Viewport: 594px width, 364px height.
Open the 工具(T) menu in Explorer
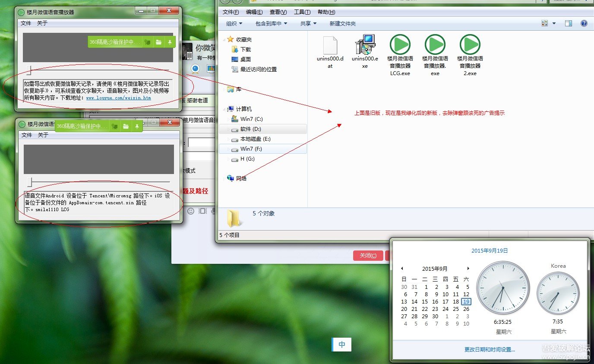coord(302,12)
